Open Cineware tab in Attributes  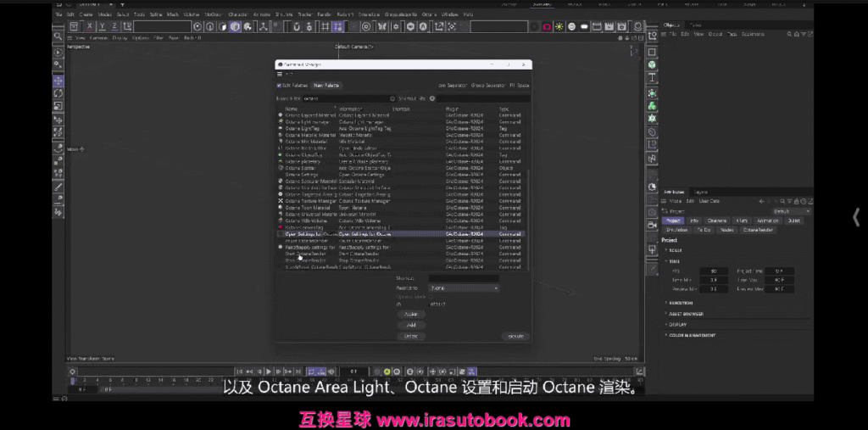[717, 221]
